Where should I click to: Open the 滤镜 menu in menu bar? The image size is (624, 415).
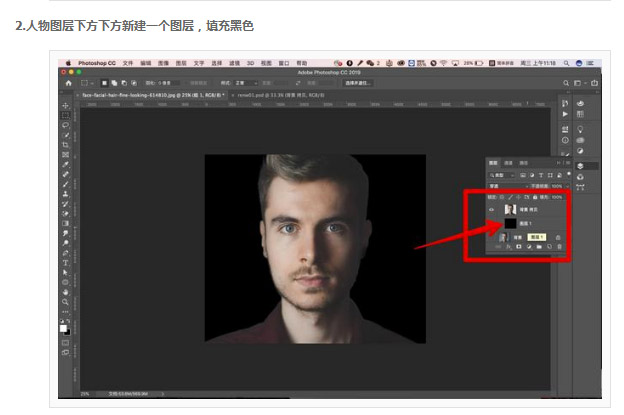(x=234, y=63)
